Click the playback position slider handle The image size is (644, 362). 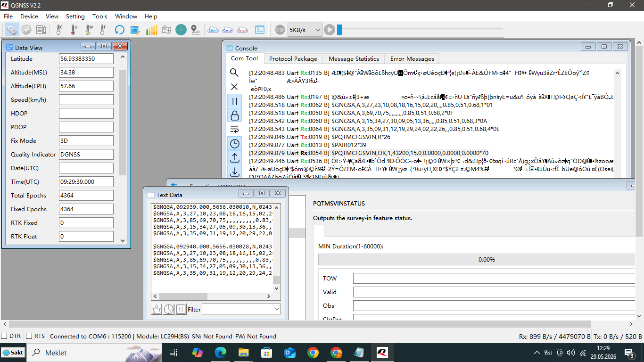(339, 30)
